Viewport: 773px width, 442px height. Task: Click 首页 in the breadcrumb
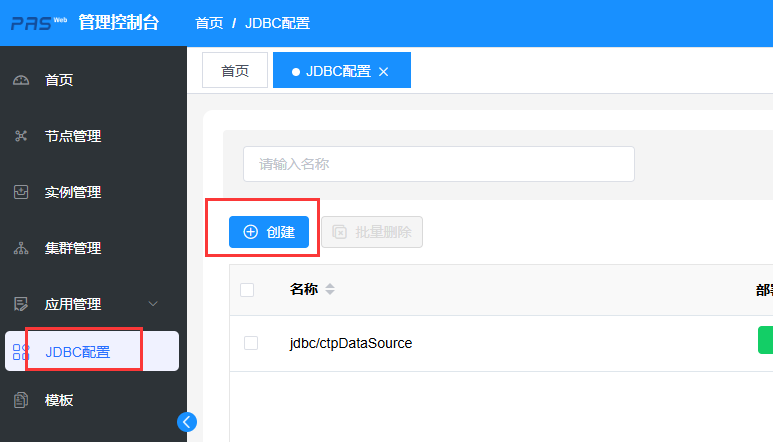[209, 23]
